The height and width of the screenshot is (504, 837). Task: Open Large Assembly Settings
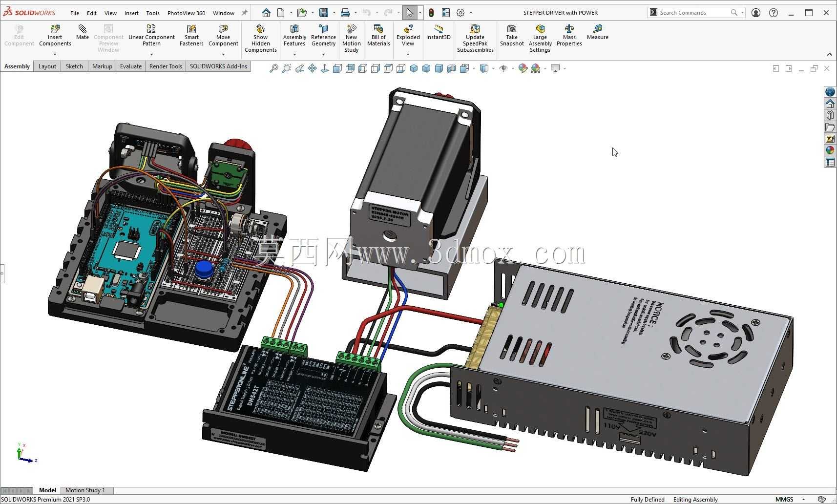click(x=540, y=38)
